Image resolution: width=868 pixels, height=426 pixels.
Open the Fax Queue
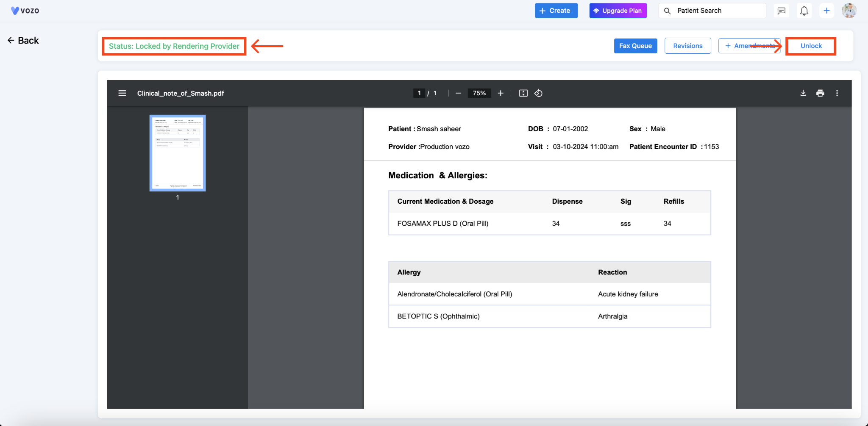tap(635, 46)
